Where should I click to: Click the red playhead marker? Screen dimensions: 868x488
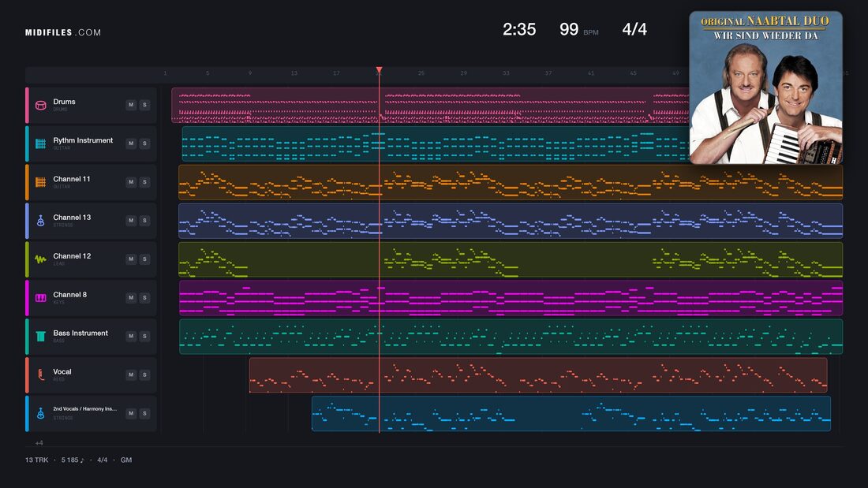tap(380, 70)
